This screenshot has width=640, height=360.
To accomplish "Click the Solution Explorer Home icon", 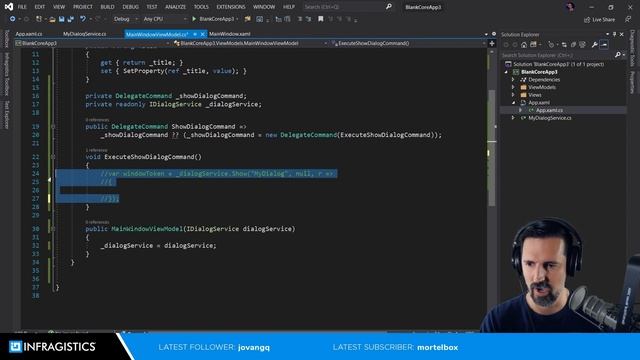I will click(x=524, y=45).
